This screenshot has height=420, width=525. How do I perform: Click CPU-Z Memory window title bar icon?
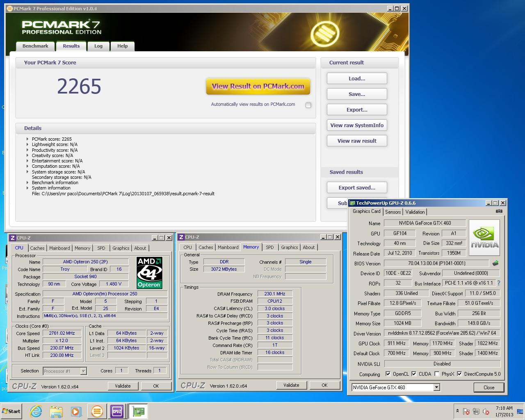(x=181, y=237)
